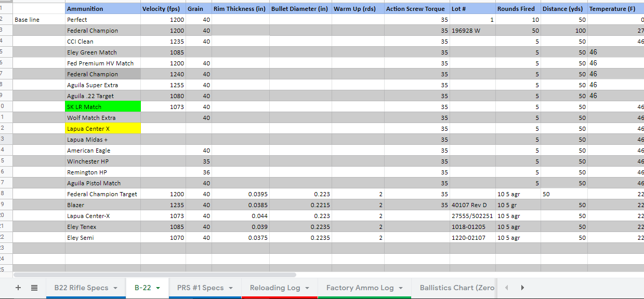Click the Distance (yds) header cell
Screen dimensions: 644x299
point(564,9)
